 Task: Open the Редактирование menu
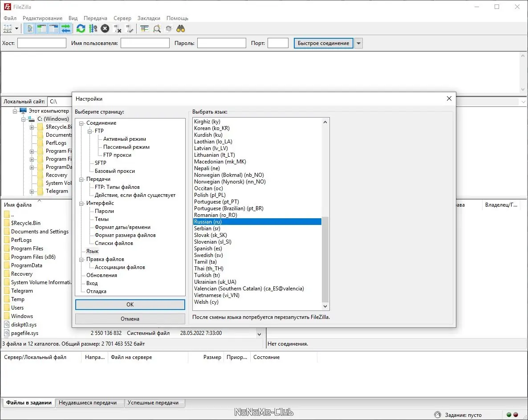click(x=42, y=18)
